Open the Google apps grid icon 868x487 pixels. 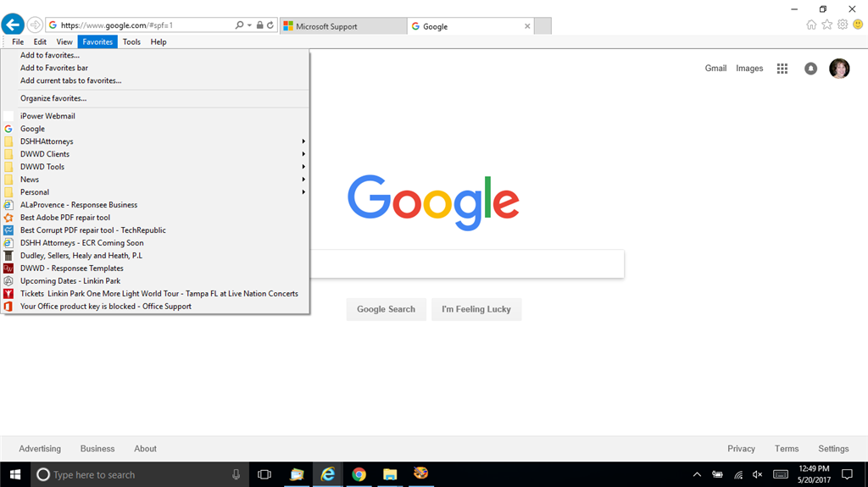pyautogui.click(x=782, y=69)
